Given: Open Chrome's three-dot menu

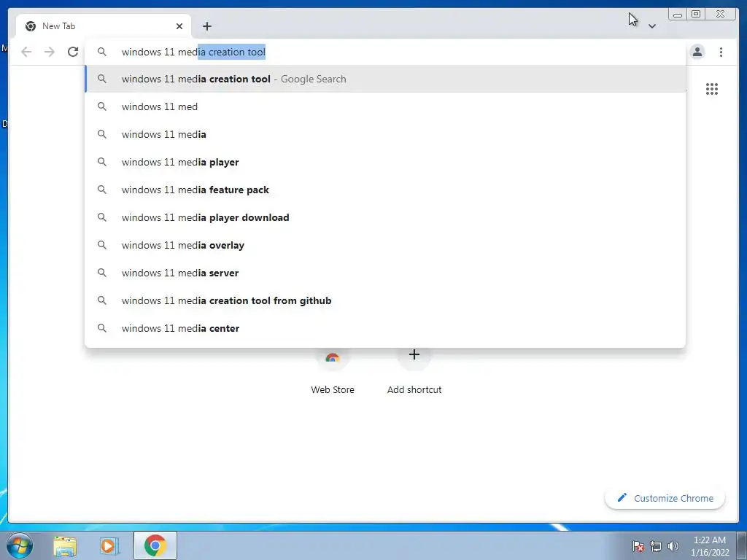Looking at the screenshot, I should coord(721,52).
